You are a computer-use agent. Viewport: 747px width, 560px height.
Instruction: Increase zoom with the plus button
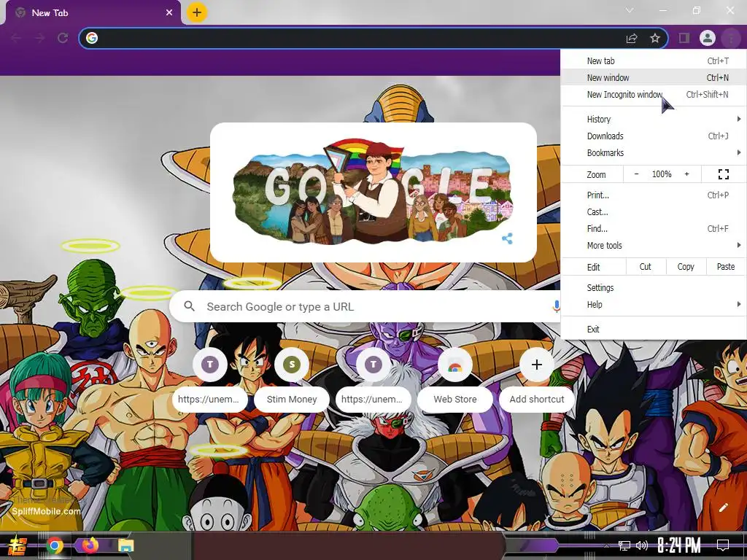(686, 174)
